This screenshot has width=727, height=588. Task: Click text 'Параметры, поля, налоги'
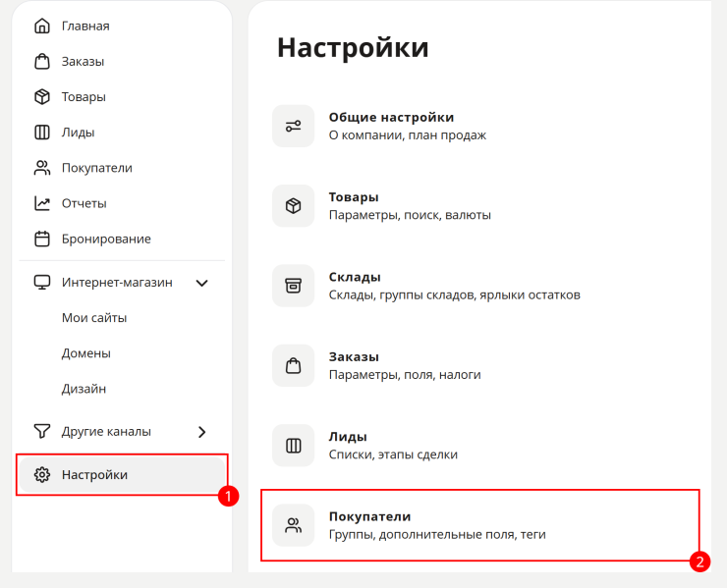pos(405,375)
